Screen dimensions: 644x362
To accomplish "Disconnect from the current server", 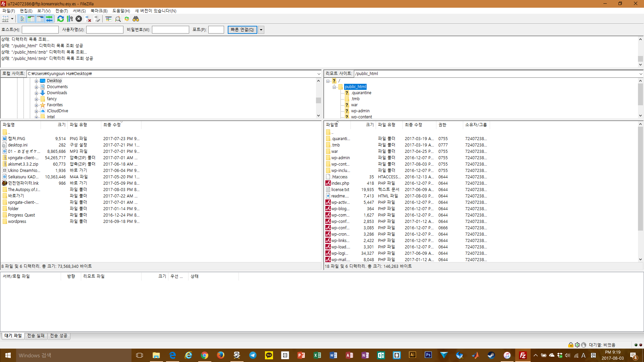I will (88, 19).
